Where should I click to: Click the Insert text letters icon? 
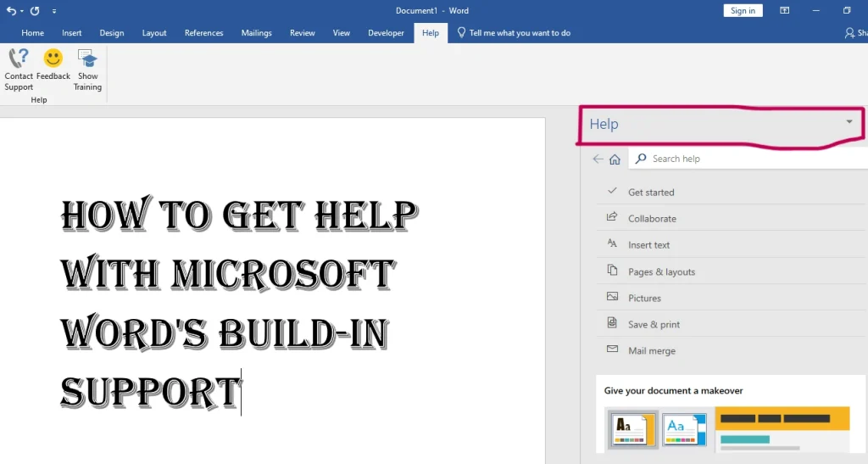click(612, 243)
